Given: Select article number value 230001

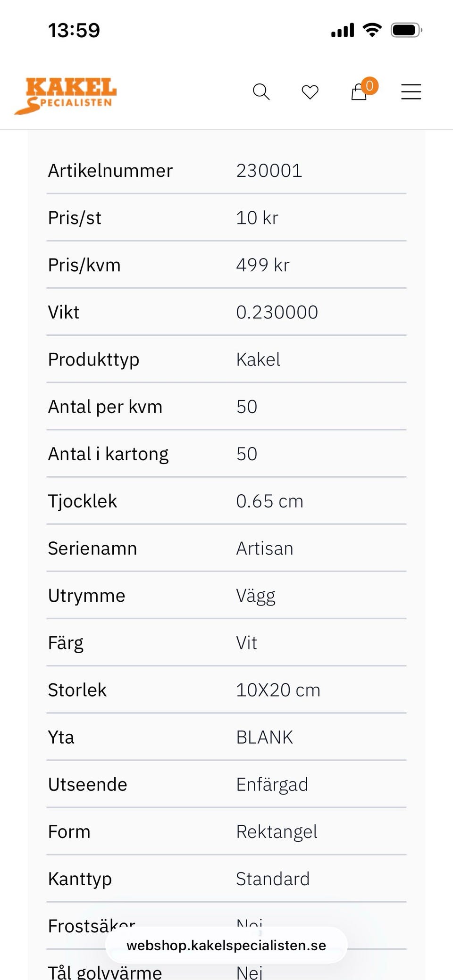Looking at the screenshot, I should (x=269, y=171).
